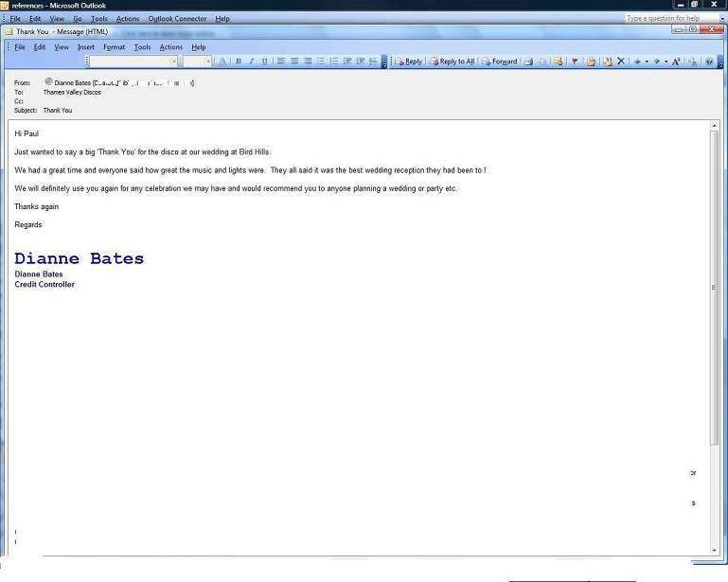Click the move to folder icon
This screenshot has height=582, width=728.
pyautogui.click(x=591, y=62)
